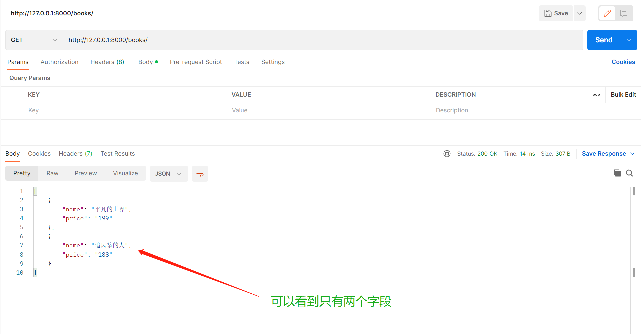Open the Save options dropdown arrow

(580, 13)
